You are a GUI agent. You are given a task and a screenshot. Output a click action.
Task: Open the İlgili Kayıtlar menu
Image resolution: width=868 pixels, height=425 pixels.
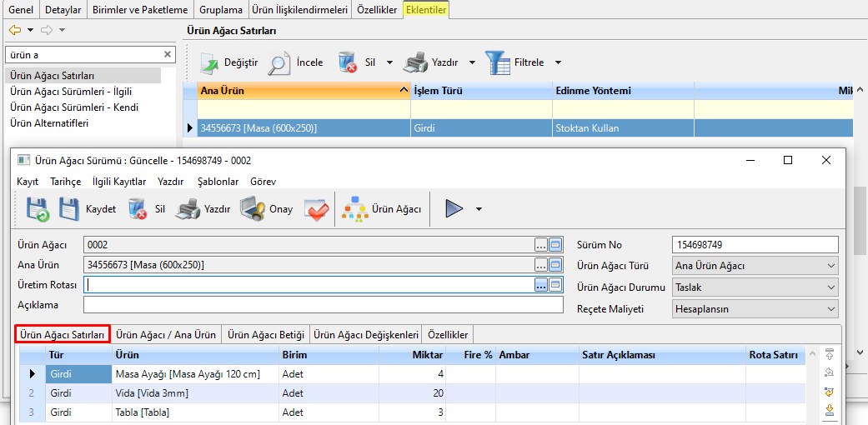tap(119, 182)
